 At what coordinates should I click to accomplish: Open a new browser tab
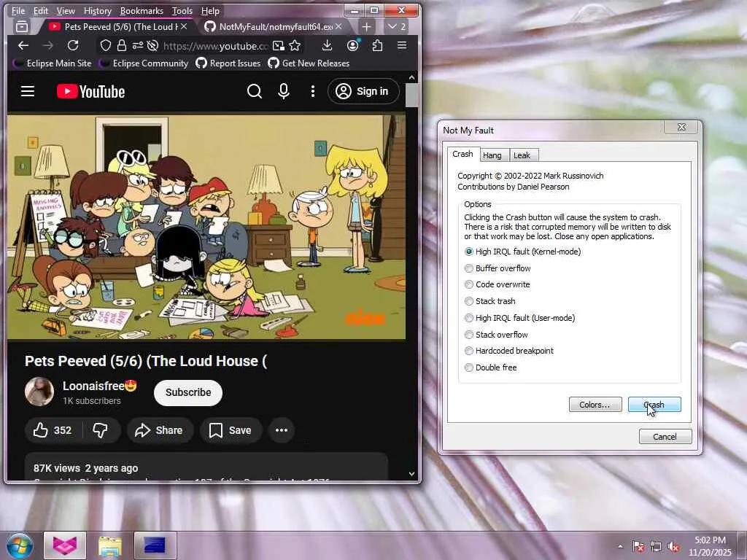point(366,27)
